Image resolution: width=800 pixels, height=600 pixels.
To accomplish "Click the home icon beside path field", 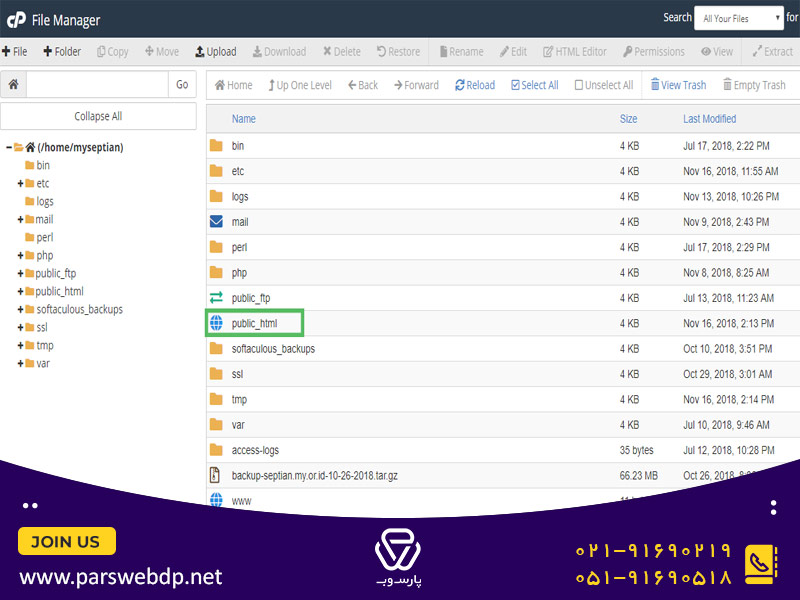I will tap(14, 84).
